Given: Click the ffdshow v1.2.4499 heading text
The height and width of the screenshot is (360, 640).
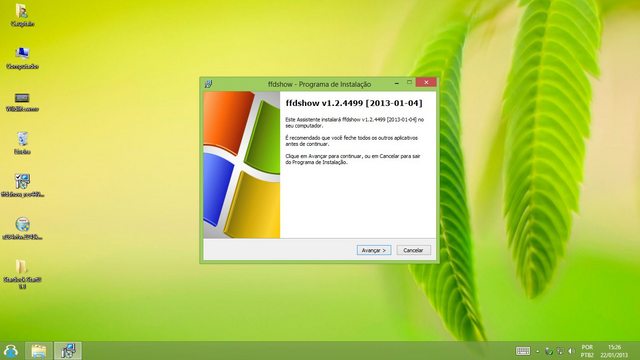Looking at the screenshot, I should (x=354, y=103).
